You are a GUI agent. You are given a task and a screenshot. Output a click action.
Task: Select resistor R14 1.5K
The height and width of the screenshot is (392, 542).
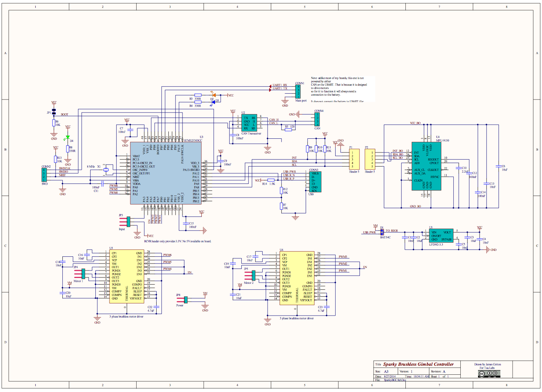coord(271,180)
